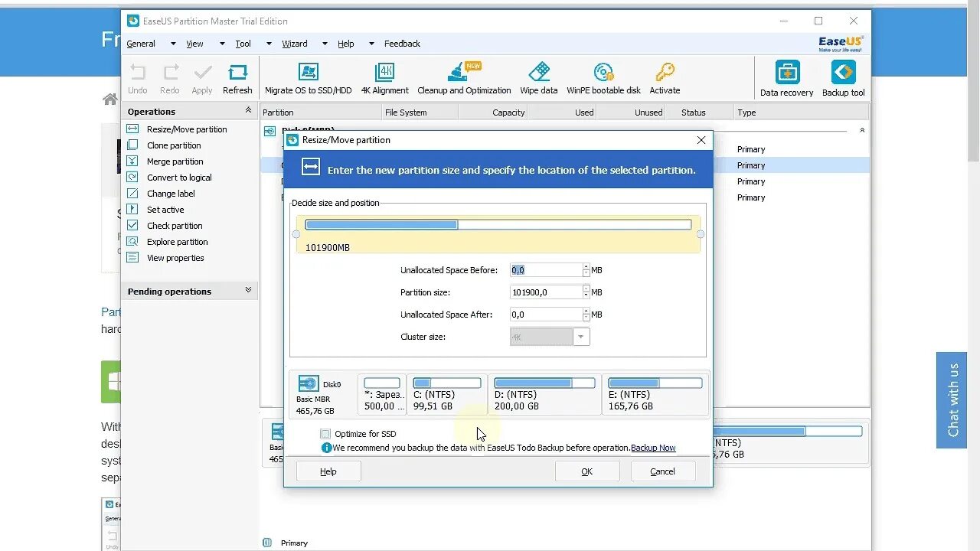Viewport: 980px width, 551px height.
Task: Step the Partition size spinner
Action: tap(586, 292)
